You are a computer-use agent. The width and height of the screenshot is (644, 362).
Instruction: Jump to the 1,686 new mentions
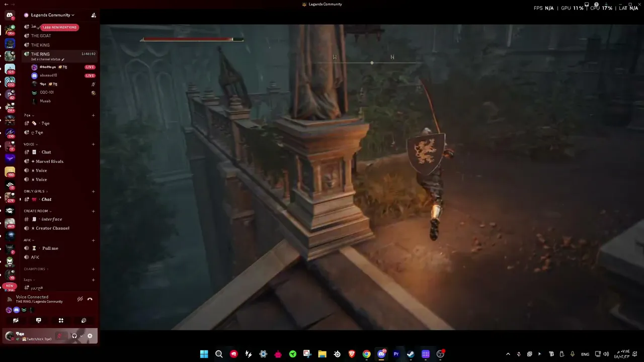point(59,27)
